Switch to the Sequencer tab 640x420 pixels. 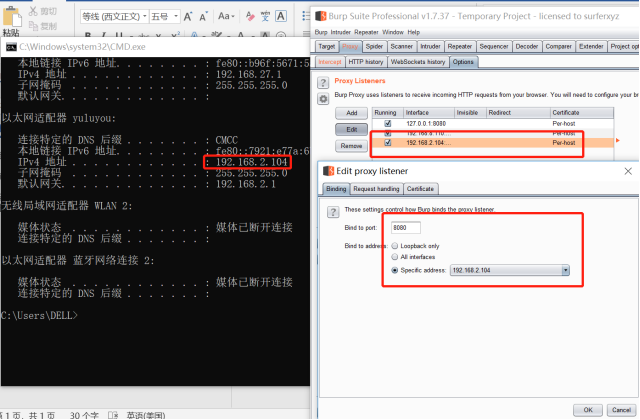pyautogui.click(x=493, y=47)
